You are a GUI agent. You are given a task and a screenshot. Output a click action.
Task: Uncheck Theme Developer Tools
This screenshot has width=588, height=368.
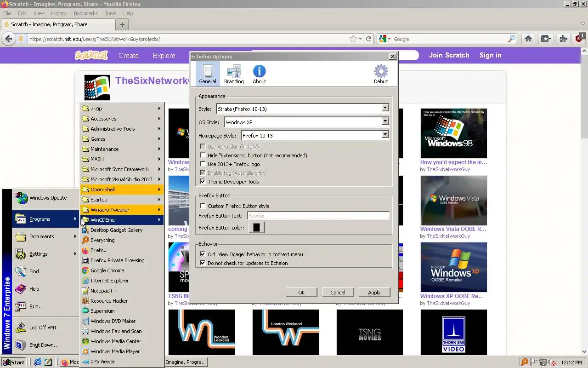pyautogui.click(x=203, y=182)
